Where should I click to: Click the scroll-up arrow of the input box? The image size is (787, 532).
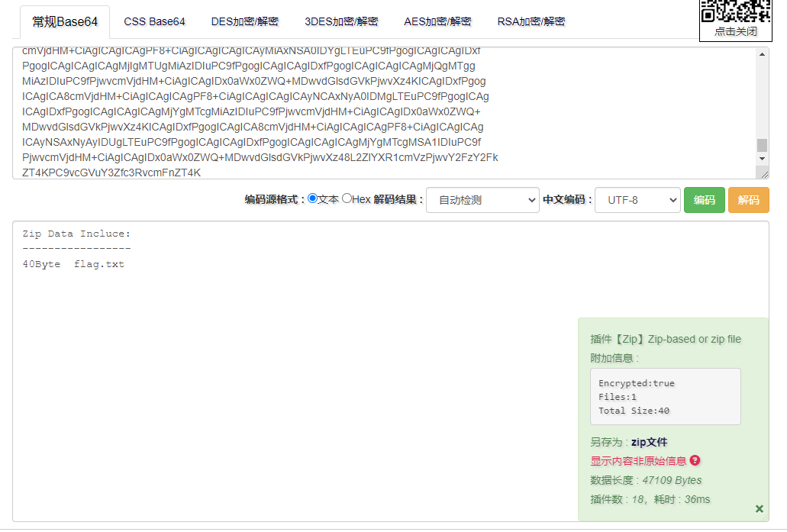[x=762, y=54]
